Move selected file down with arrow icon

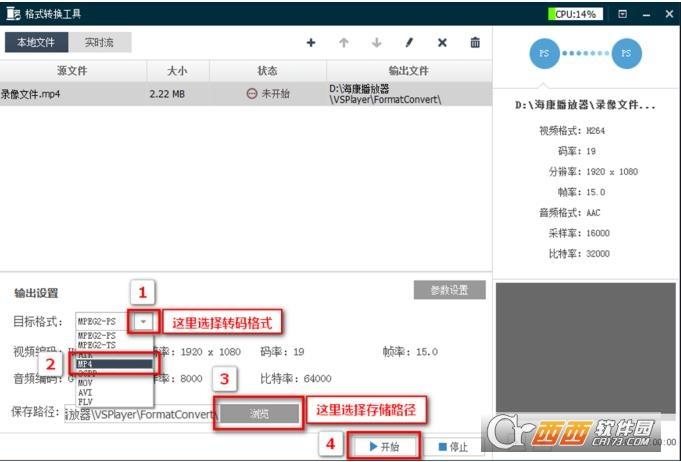point(377,43)
